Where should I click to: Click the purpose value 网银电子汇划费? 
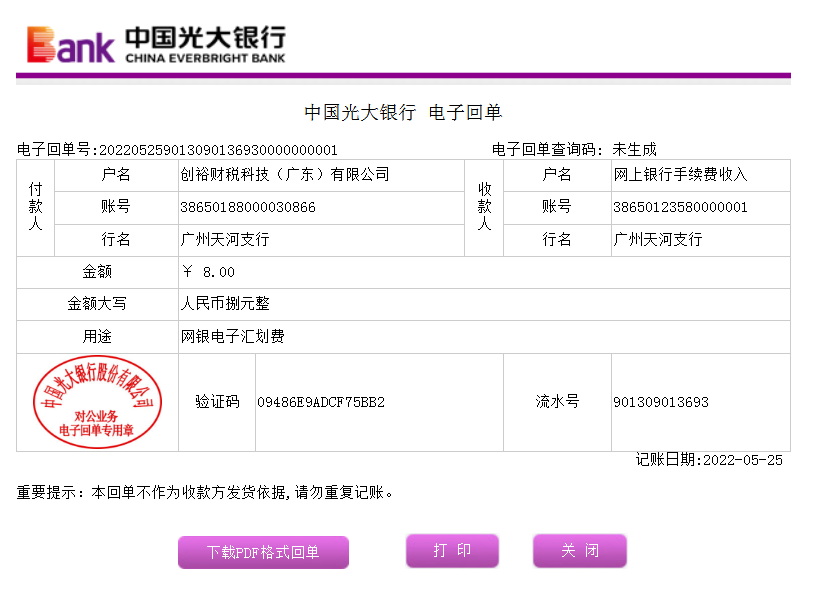(232, 337)
